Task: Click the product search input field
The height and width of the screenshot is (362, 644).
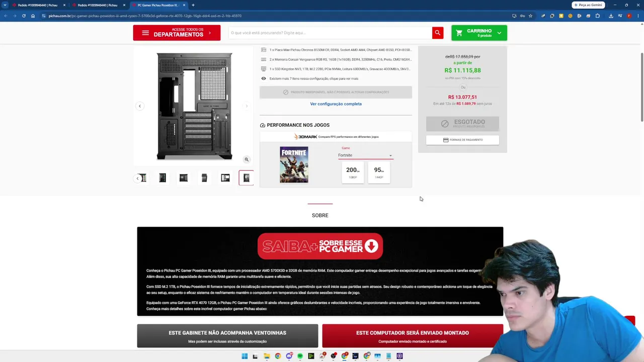Action: click(x=330, y=33)
